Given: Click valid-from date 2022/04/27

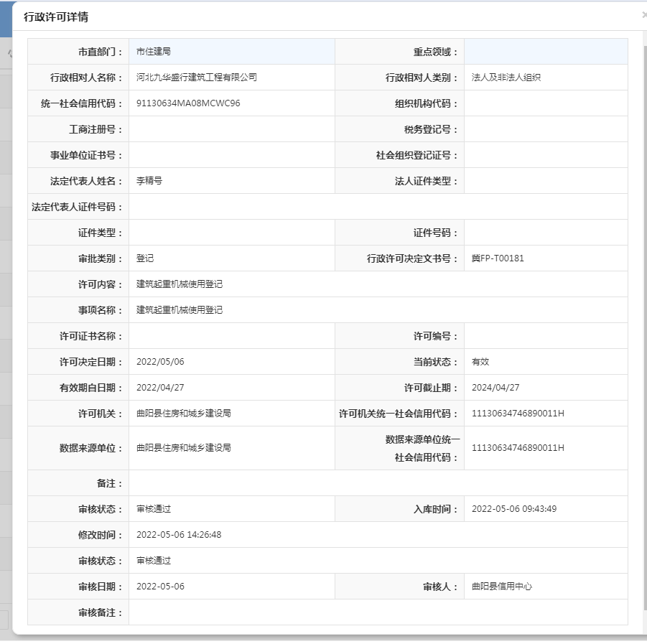Looking at the screenshot, I should pyautogui.click(x=160, y=388).
